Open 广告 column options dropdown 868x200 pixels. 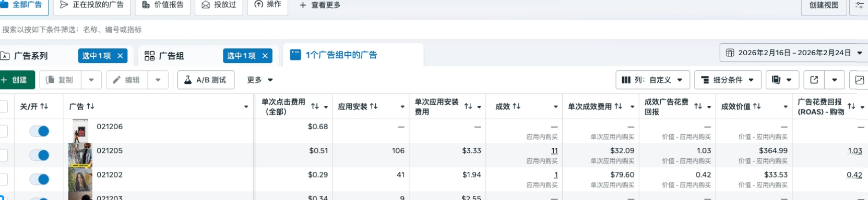pos(246,107)
